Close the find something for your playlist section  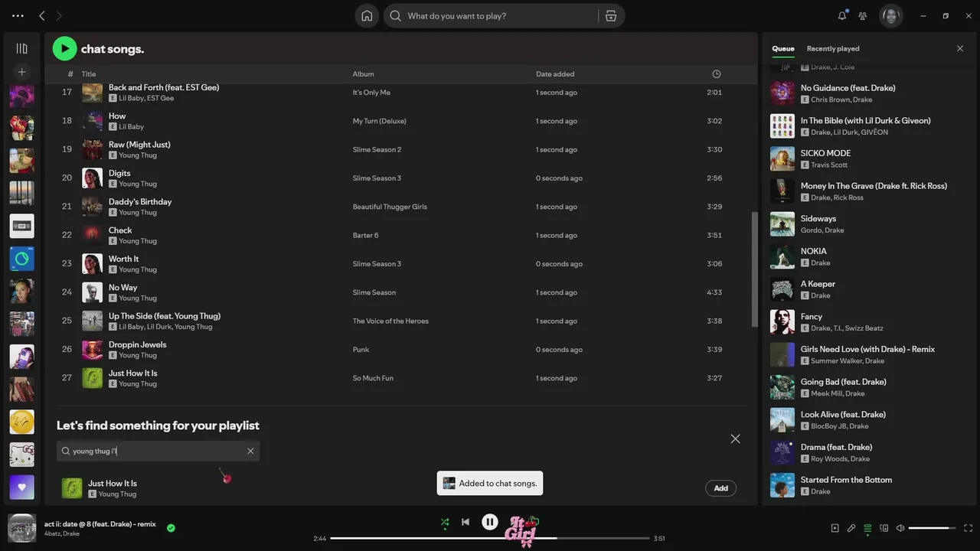click(x=735, y=439)
